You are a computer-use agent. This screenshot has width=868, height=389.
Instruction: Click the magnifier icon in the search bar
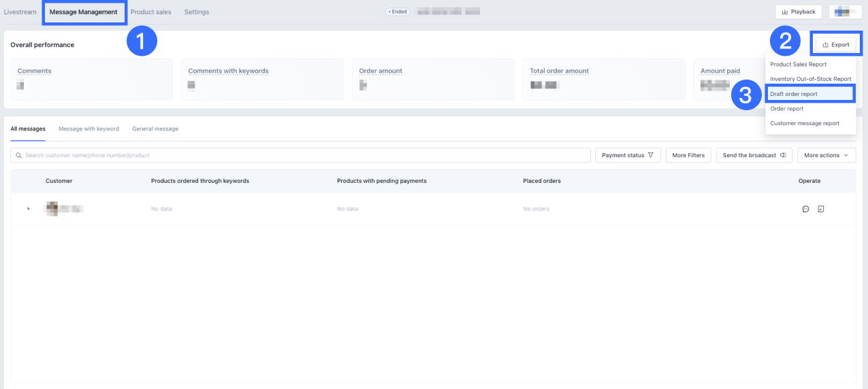tap(18, 156)
